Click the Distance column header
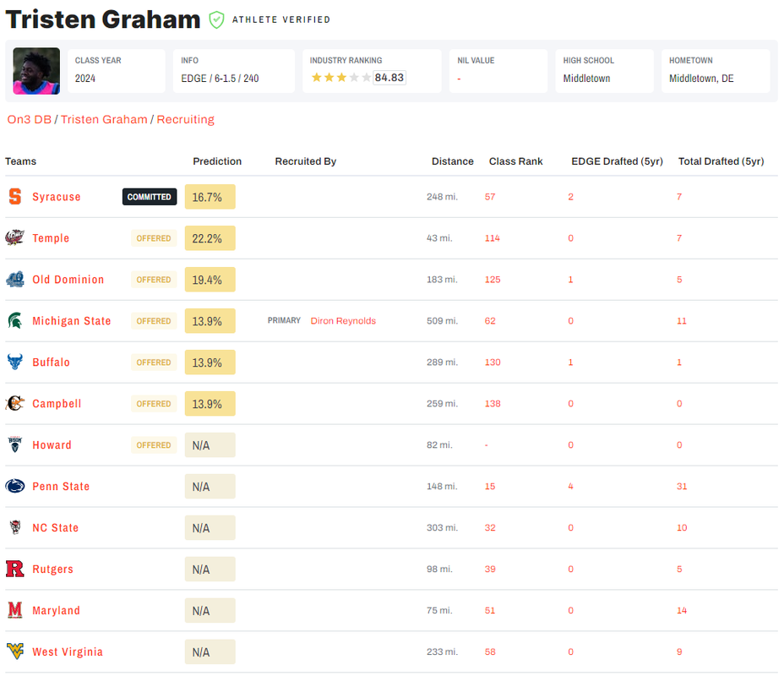784x676 pixels. click(x=453, y=161)
